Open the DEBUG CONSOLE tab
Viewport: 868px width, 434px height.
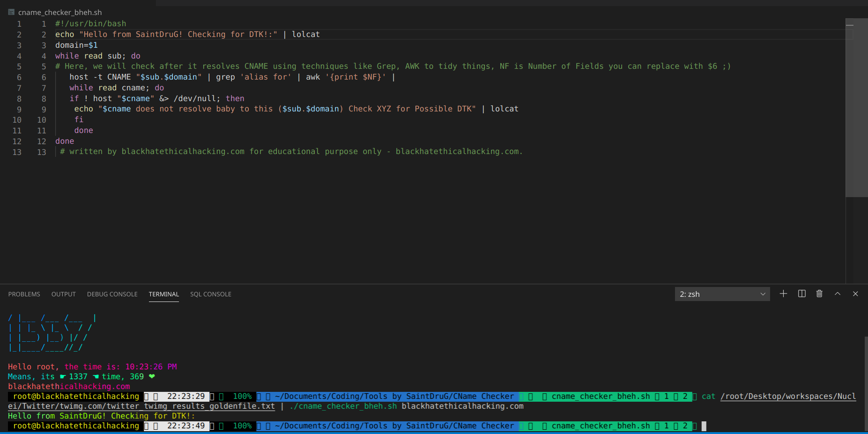(112, 294)
